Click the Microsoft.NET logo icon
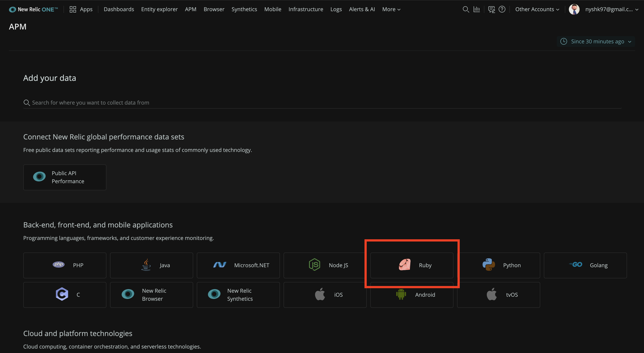 (220, 265)
